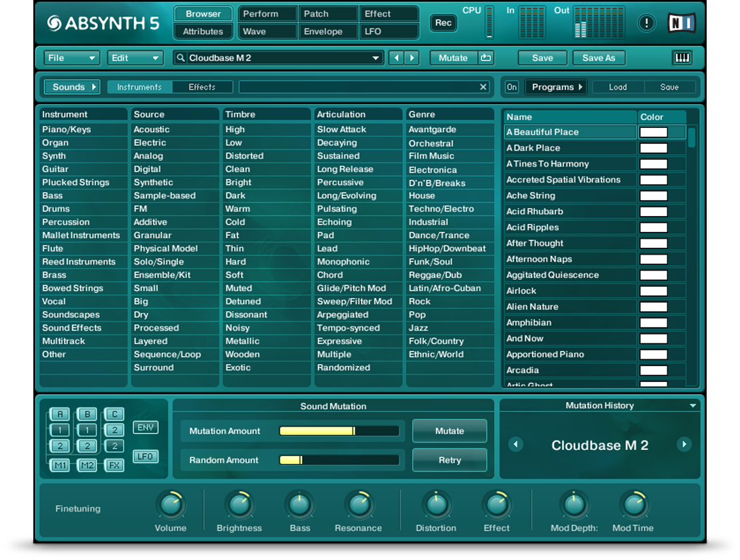Click the Native Instruments NI logo
Screen dimensions: 740x560
(681, 23)
